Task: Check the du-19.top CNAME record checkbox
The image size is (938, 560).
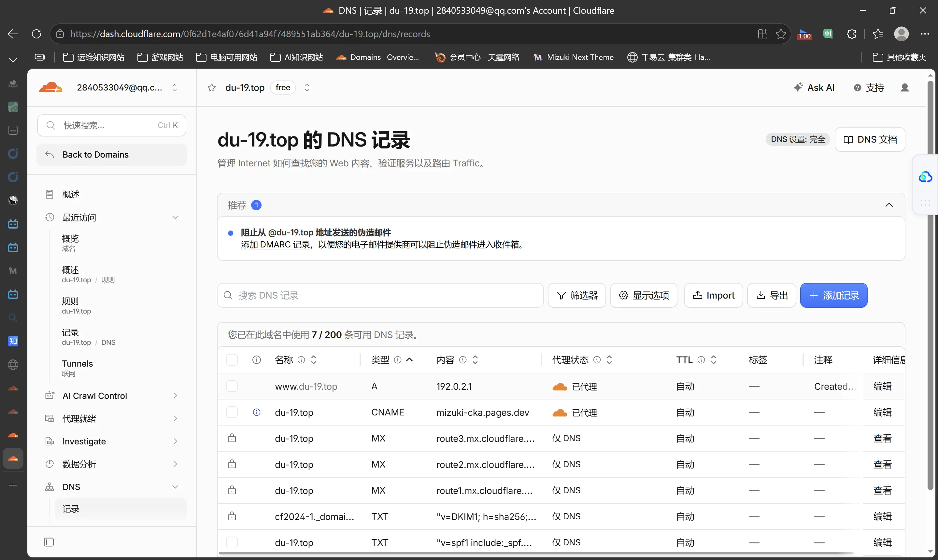Action: pyautogui.click(x=232, y=412)
